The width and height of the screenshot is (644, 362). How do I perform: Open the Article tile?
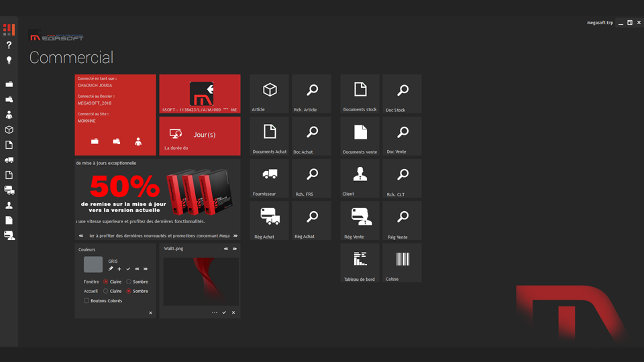(270, 94)
